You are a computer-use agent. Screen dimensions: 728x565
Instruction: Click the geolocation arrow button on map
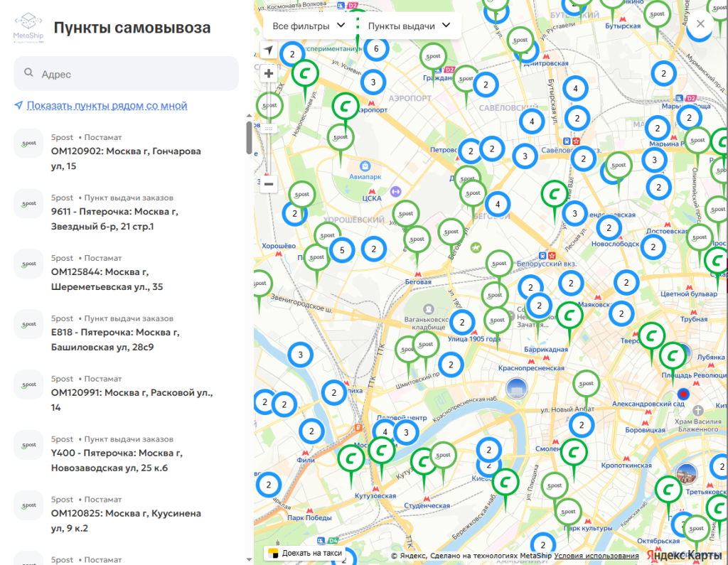(269, 50)
